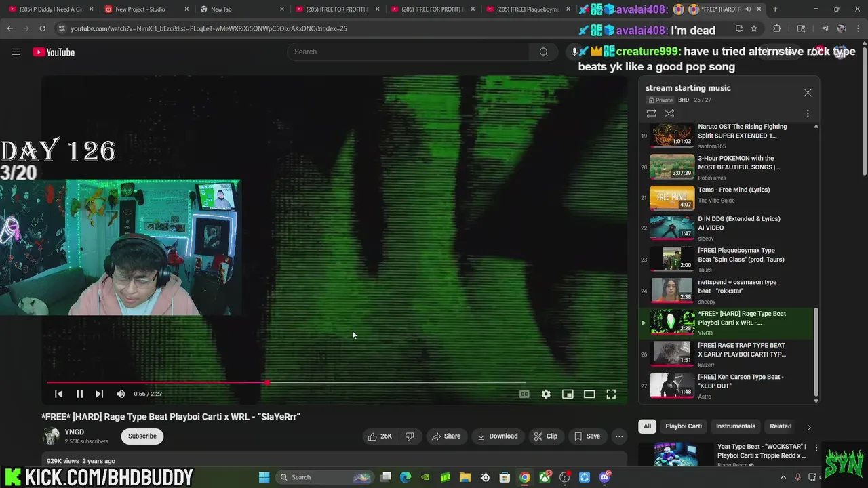This screenshot has width=868, height=488.
Task: Open Microsoft Edge from taskbar
Action: (x=406, y=477)
